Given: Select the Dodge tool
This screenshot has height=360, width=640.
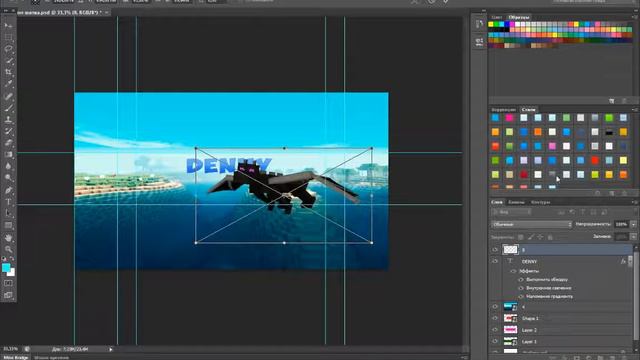Looking at the screenshot, I should pos(8,178).
